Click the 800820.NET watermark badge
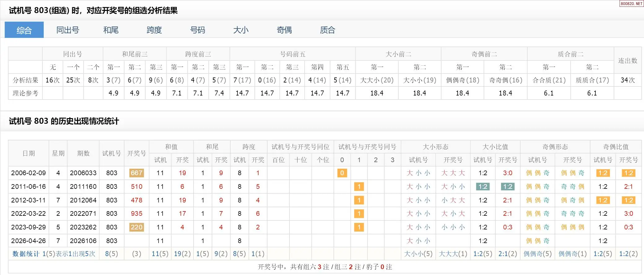Image resolution: width=644 pixels, height=275 pixels. [x=631, y=3]
